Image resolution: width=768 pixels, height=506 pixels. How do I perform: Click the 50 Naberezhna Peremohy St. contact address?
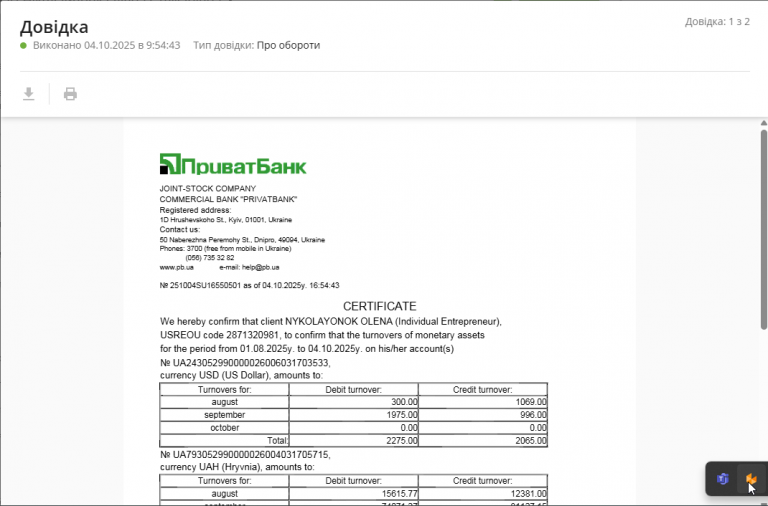pos(242,240)
